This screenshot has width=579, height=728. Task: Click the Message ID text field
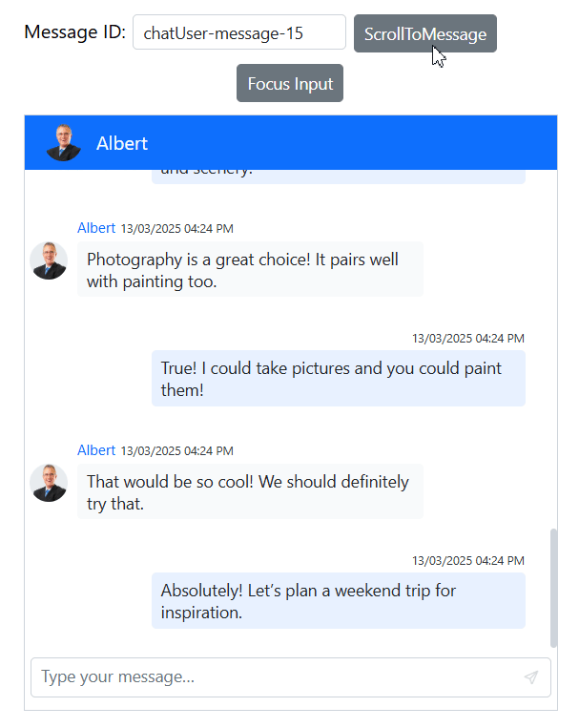238,32
